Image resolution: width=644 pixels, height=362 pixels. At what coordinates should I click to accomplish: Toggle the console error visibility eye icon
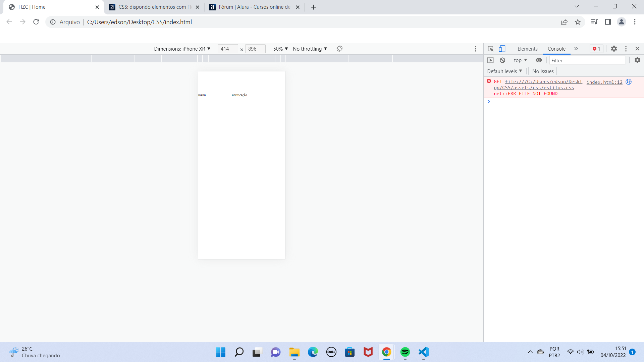pyautogui.click(x=539, y=60)
